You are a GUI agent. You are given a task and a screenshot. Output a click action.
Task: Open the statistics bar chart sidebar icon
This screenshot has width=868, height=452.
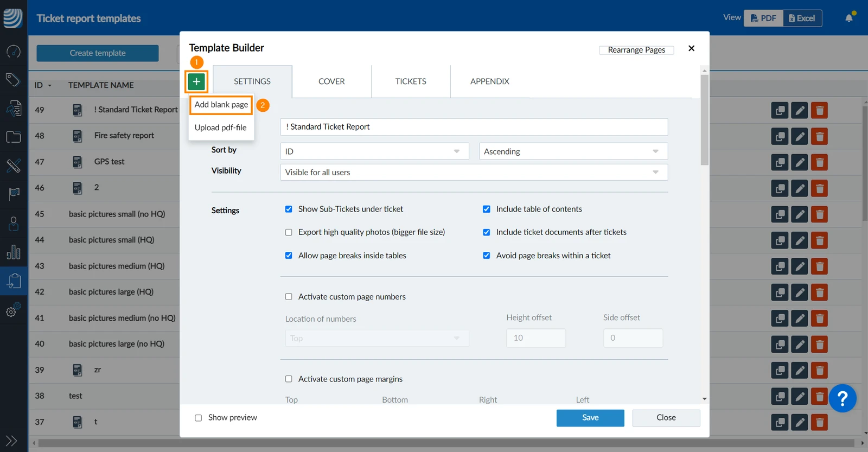(x=13, y=252)
